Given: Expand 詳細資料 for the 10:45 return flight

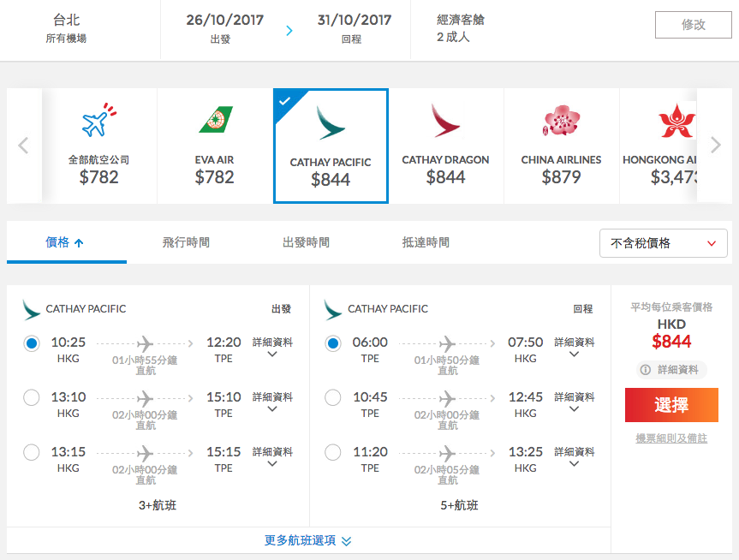Looking at the screenshot, I should (574, 402).
